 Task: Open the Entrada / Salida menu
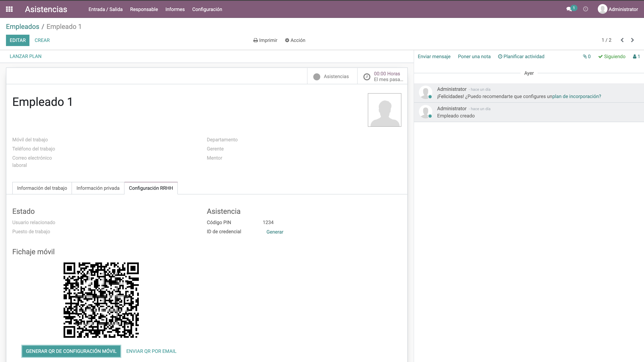[105, 9]
